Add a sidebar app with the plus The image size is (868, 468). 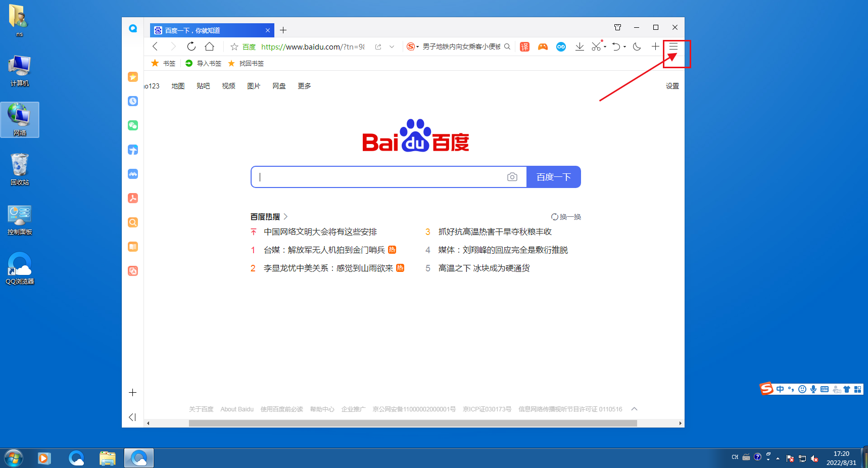[x=133, y=392]
